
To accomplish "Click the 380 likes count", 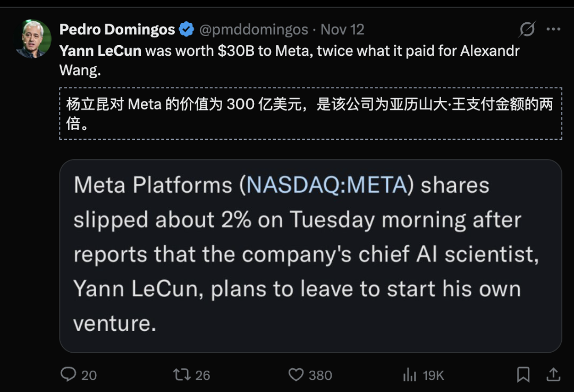I will [320, 375].
